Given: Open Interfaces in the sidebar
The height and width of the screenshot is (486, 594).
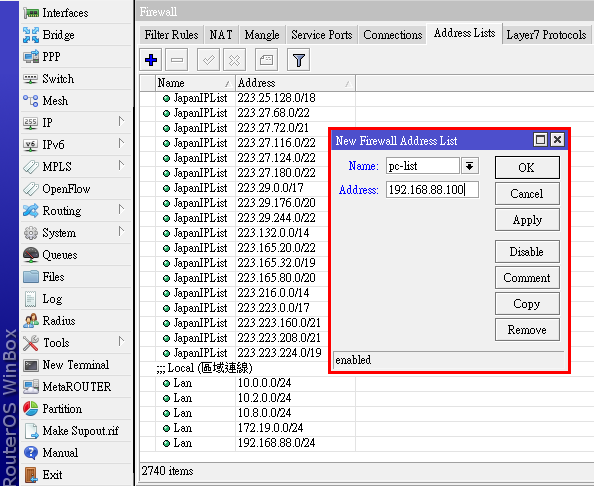Looking at the screenshot, I should [76, 13].
